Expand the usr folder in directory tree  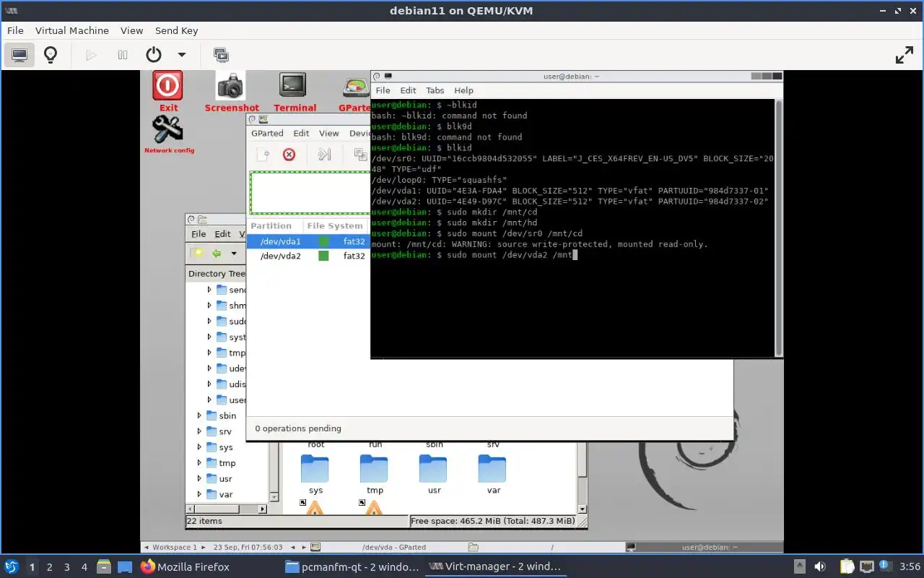pyautogui.click(x=200, y=478)
